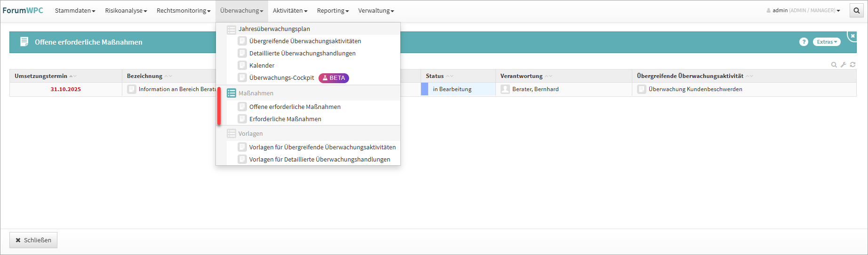
Task: Click the Maßnahmen section list icon
Action: 231,93
